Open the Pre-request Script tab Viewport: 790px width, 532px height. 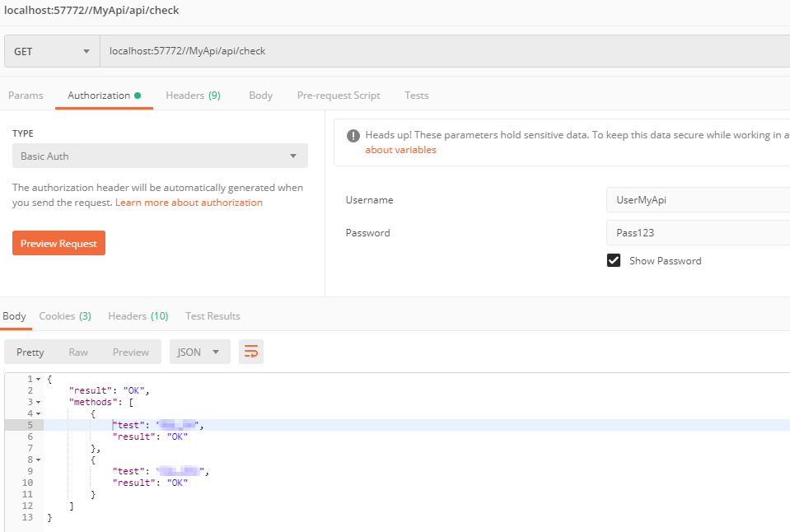[339, 96]
